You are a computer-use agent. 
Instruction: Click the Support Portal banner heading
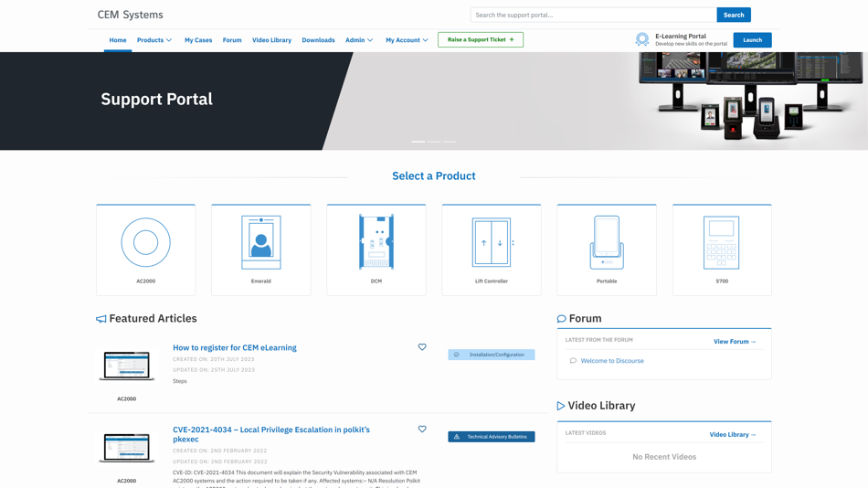click(156, 99)
